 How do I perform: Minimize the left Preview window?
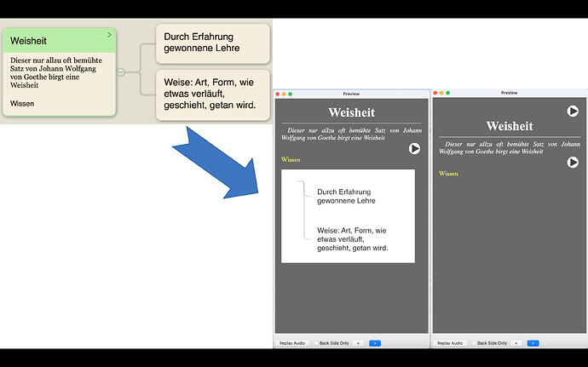click(284, 95)
